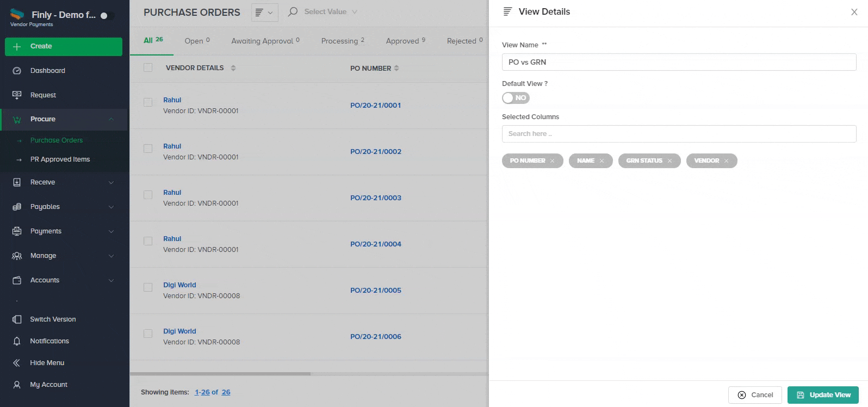Click the search magnifier icon
Image resolution: width=868 pixels, height=407 pixels.
293,11
